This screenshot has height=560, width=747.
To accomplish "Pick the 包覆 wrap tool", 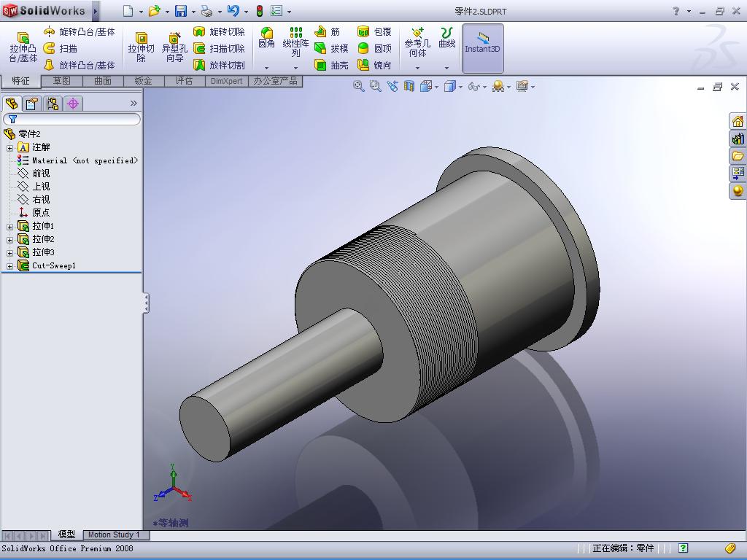I will coord(374,32).
